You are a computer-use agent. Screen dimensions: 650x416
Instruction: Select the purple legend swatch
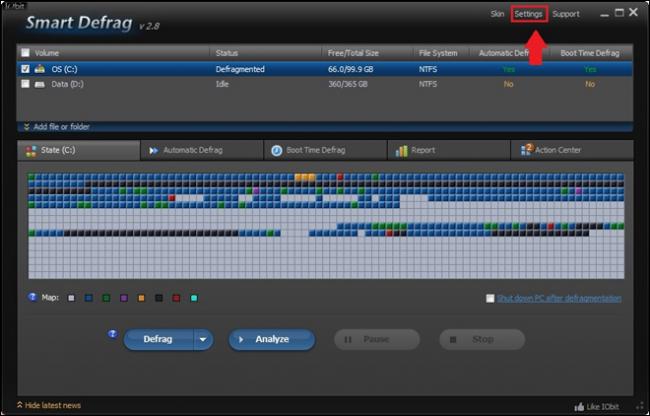(124, 298)
